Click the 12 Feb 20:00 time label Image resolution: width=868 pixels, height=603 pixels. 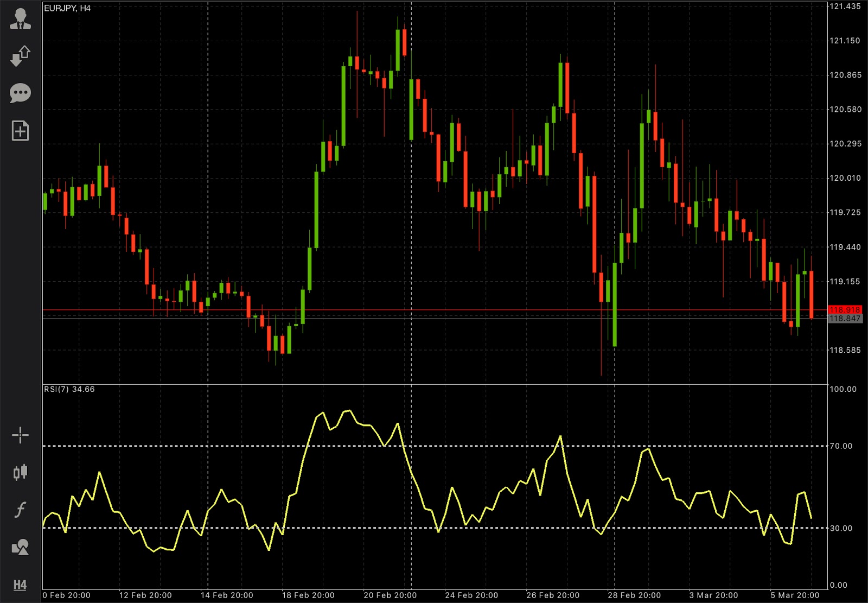pos(145,595)
